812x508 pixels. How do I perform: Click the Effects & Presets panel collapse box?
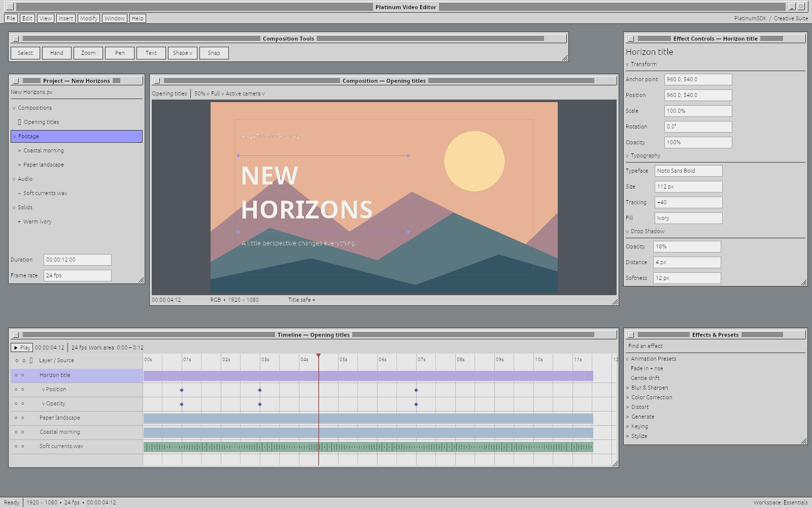(631, 335)
